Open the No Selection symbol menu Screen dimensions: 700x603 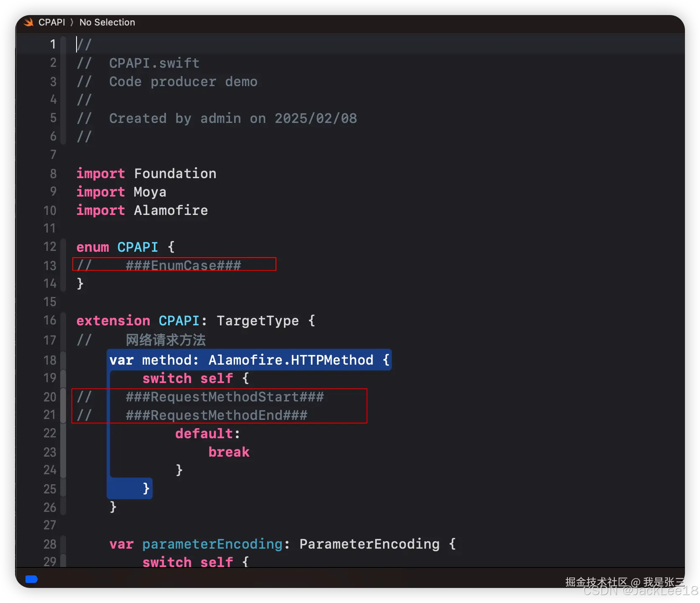click(107, 22)
